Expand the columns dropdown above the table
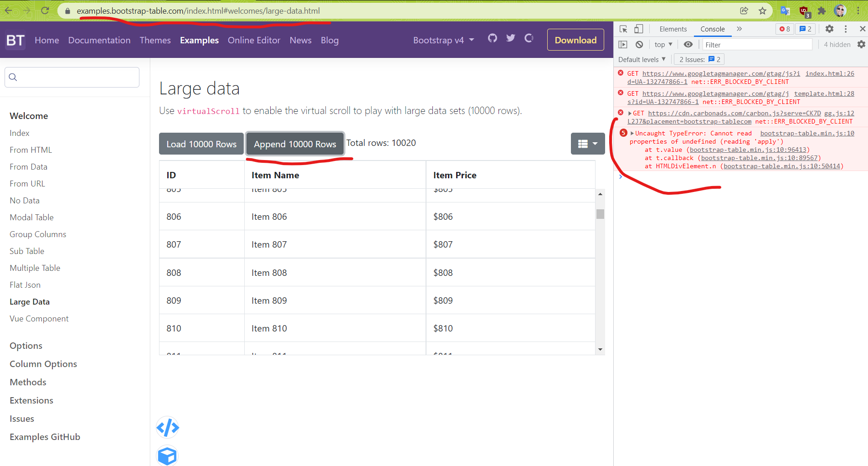Image resolution: width=868 pixels, height=466 pixels. click(x=587, y=143)
